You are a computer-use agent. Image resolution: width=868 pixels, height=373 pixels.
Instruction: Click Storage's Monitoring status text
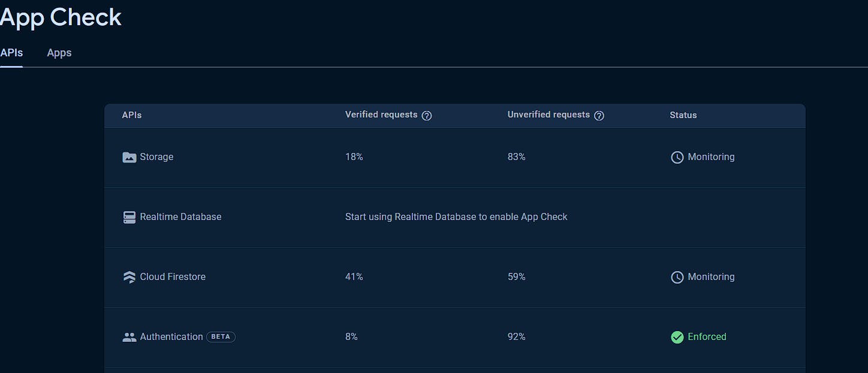tap(711, 157)
